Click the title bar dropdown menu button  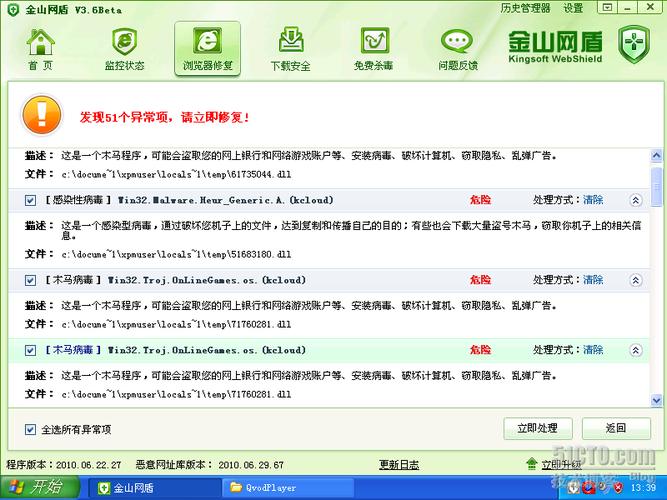click(608, 8)
